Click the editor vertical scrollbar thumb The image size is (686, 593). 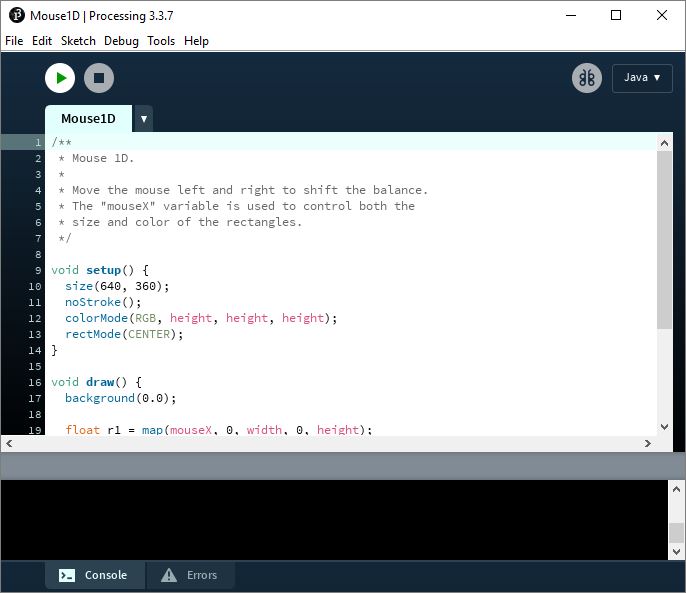pyautogui.click(x=664, y=240)
